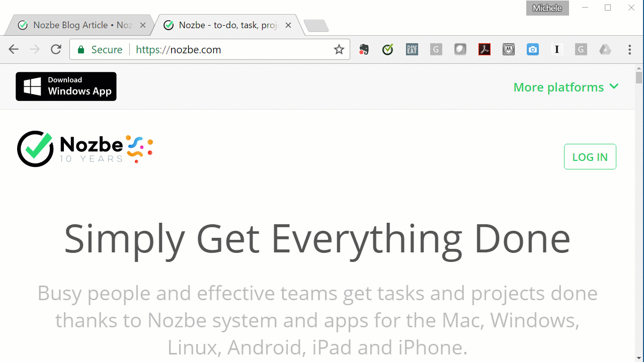Go back to the previous page
644x362 pixels.
click(14, 49)
